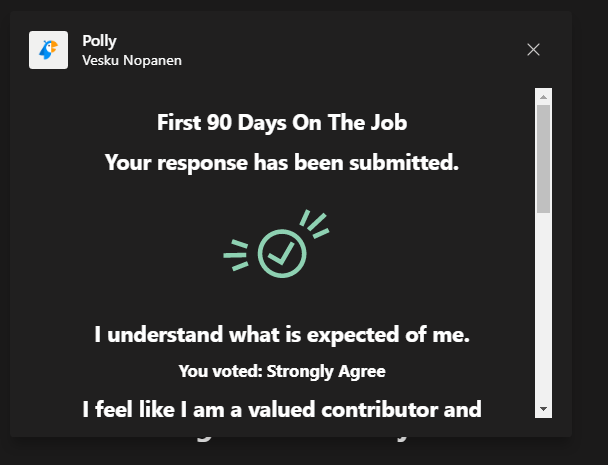Click the blank space between checkmark and first question
The image size is (608, 465).
coord(282,300)
